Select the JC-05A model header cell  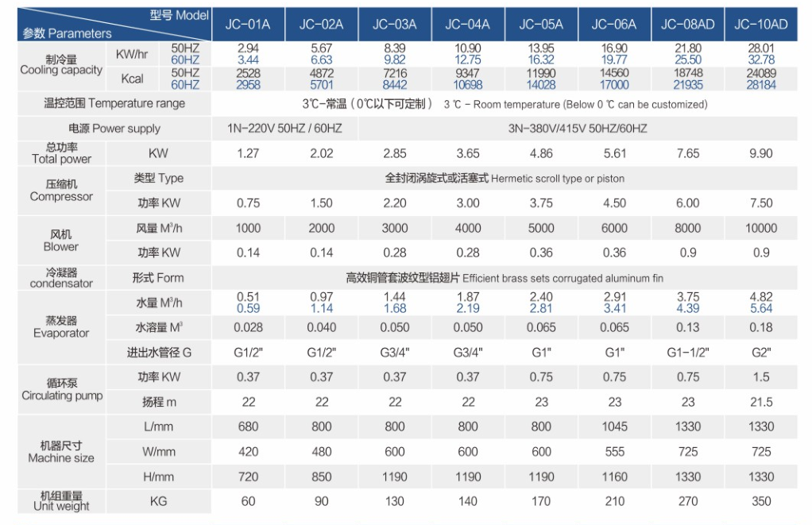coord(541,25)
